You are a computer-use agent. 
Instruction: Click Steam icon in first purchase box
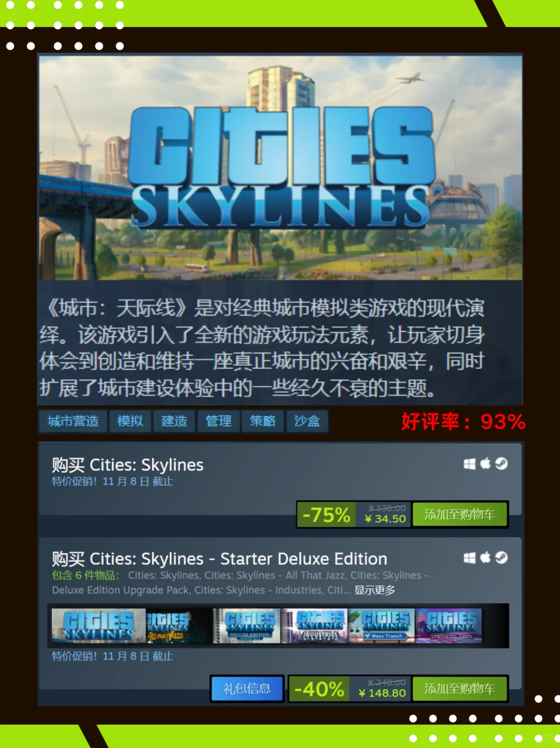click(x=501, y=463)
